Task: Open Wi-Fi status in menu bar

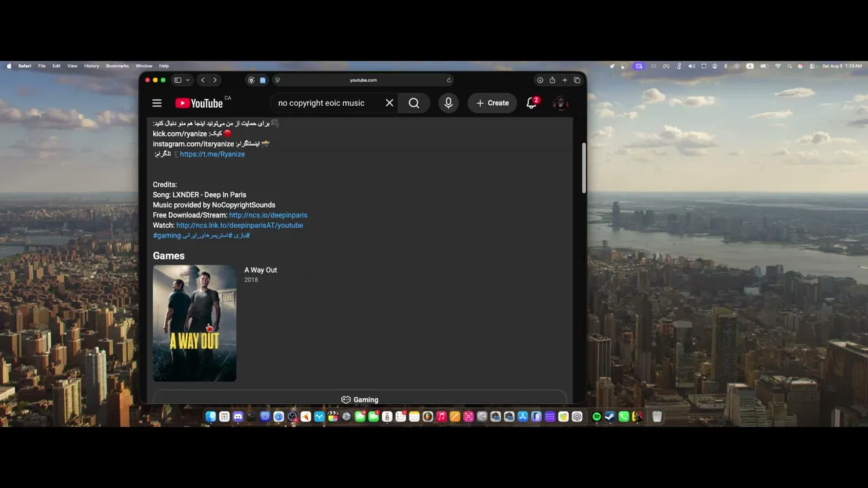Action: pyautogui.click(x=778, y=66)
